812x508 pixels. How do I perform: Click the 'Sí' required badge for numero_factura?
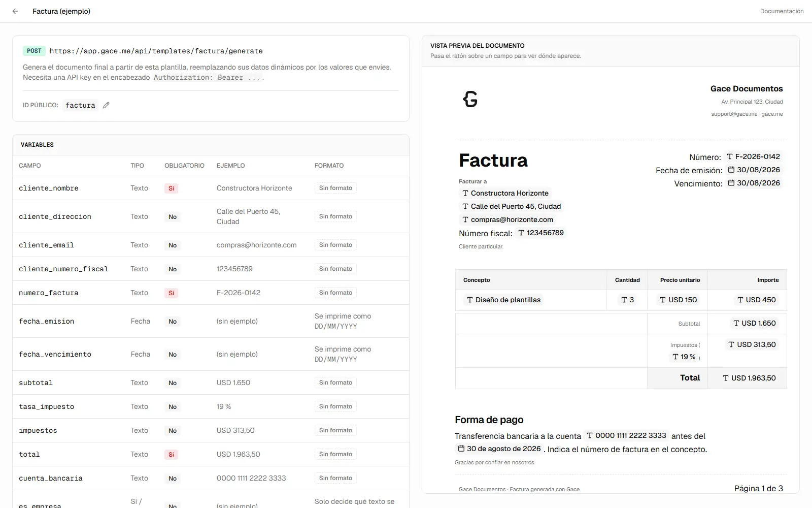pos(172,293)
